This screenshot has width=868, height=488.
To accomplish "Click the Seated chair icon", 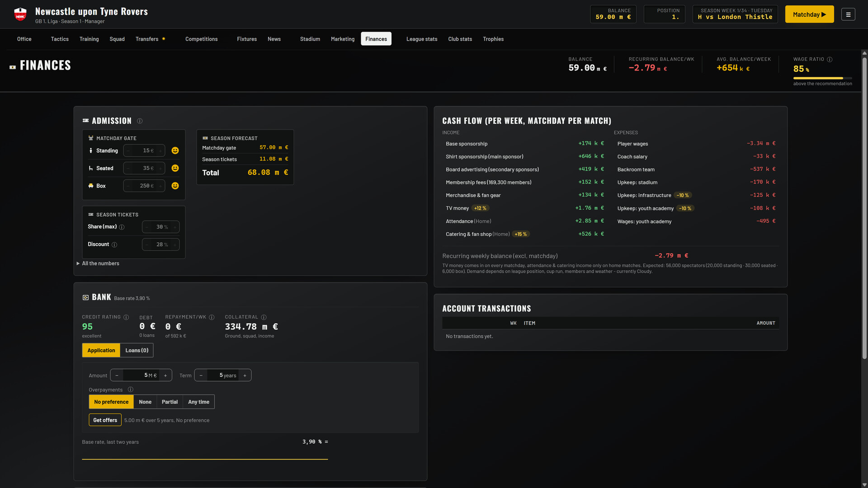I will [x=91, y=168].
